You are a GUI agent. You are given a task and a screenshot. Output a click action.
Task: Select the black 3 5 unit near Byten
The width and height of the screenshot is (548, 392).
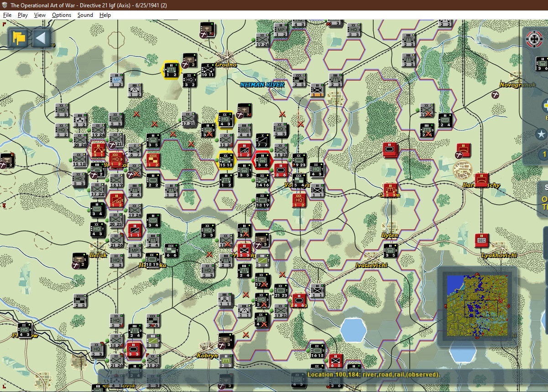pos(390,250)
